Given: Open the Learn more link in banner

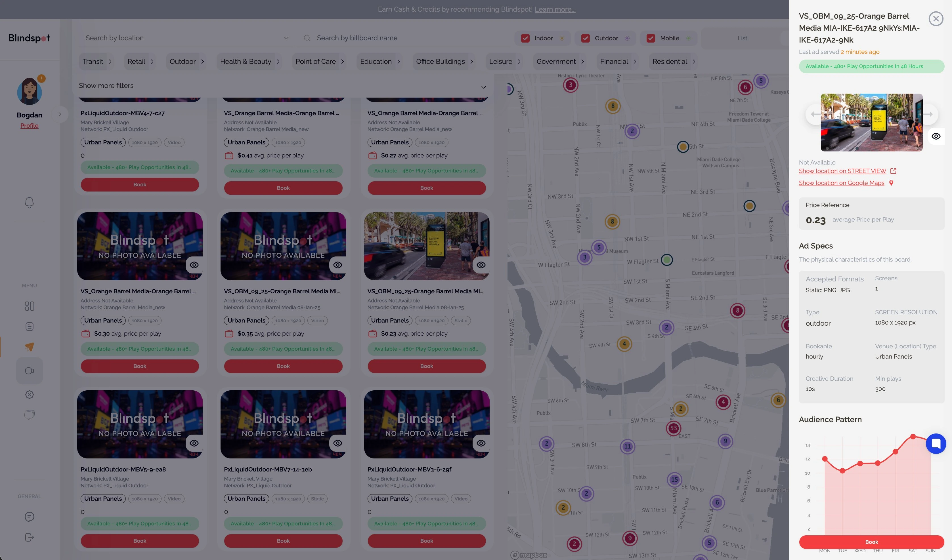Looking at the screenshot, I should [555, 9].
